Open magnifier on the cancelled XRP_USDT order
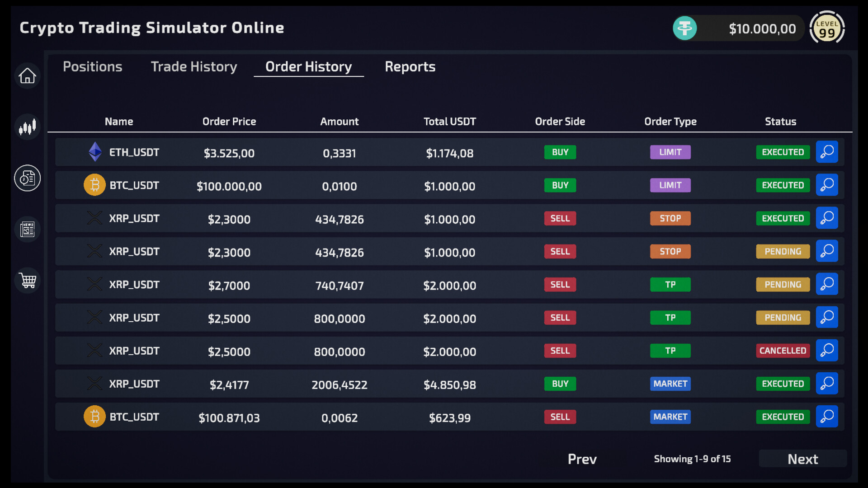This screenshot has height=488, width=868. [x=827, y=350]
